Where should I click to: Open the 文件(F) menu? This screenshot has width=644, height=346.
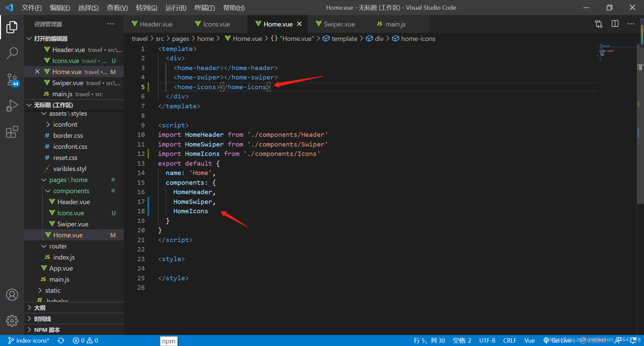click(x=32, y=7)
